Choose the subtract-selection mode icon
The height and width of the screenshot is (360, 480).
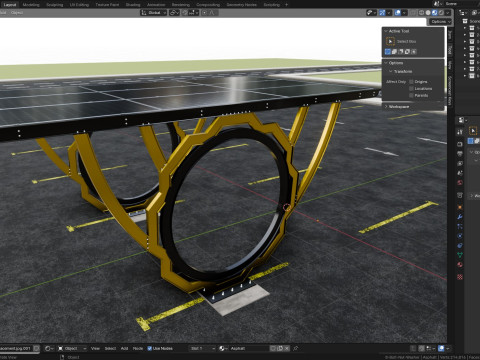point(401,52)
